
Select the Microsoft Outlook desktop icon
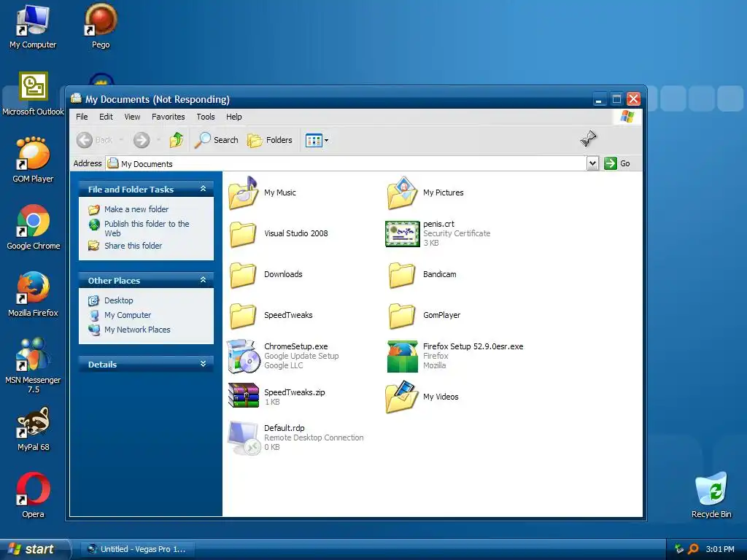[33, 94]
